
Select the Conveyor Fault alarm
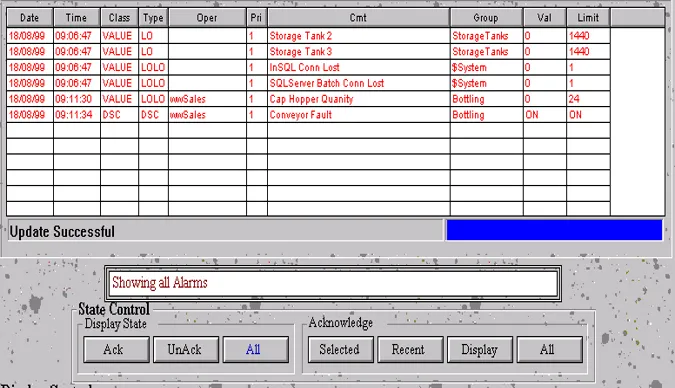(x=300, y=115)
